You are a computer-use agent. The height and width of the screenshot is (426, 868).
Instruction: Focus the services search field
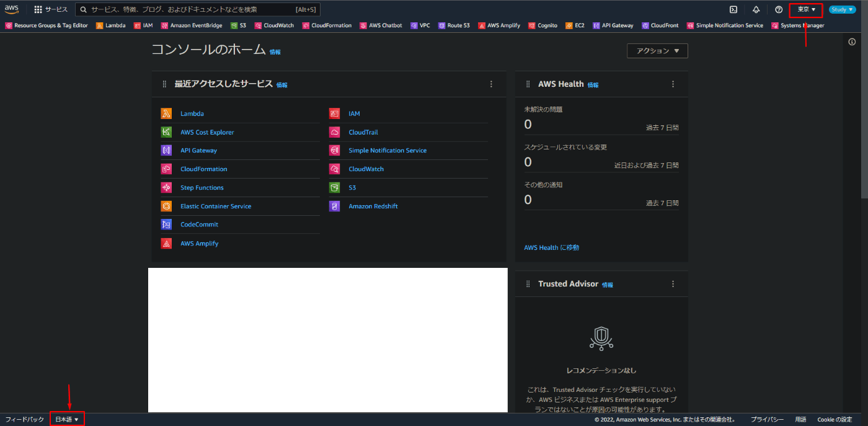coord(198,9)
